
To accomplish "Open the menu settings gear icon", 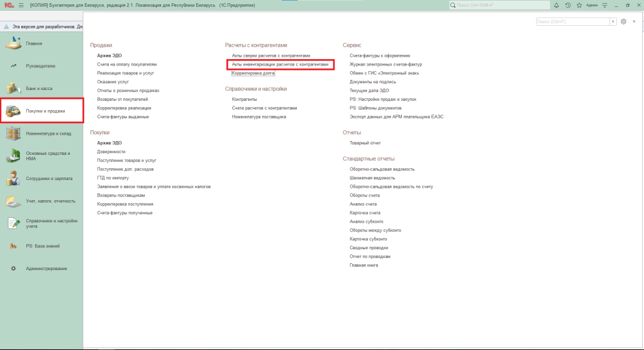I will pos(623,21).
